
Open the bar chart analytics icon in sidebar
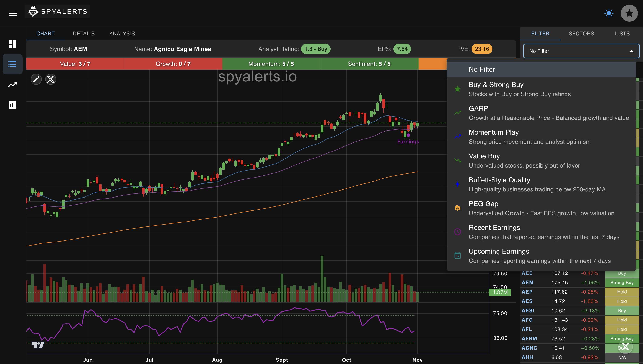tap(13, 105)
